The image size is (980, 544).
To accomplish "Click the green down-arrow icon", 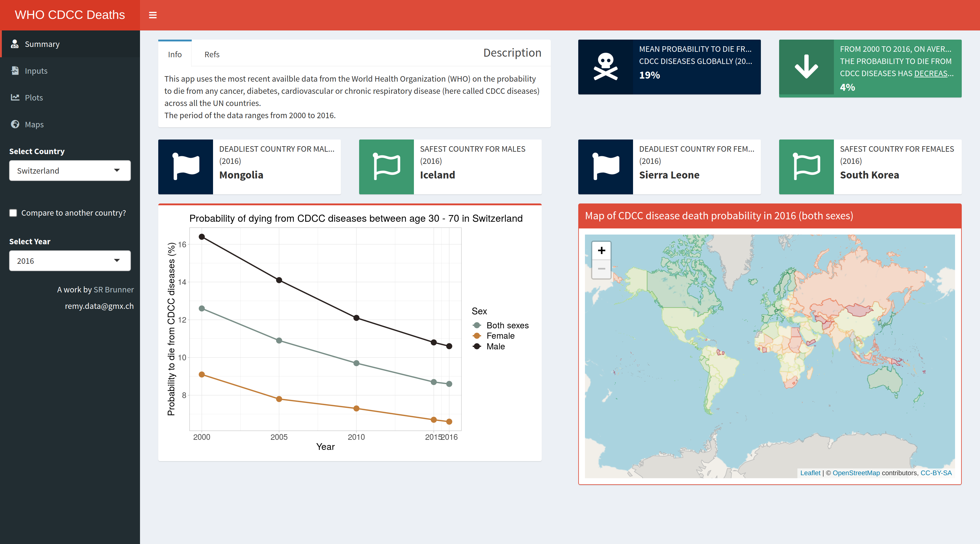I will [x=806, y=67].
